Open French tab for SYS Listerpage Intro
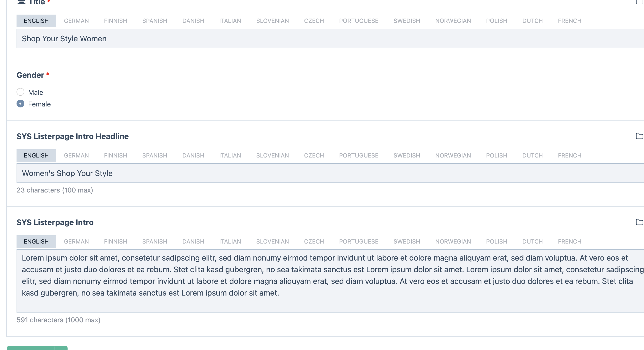This screenshot has width=644, height=350. click(569, 242)
